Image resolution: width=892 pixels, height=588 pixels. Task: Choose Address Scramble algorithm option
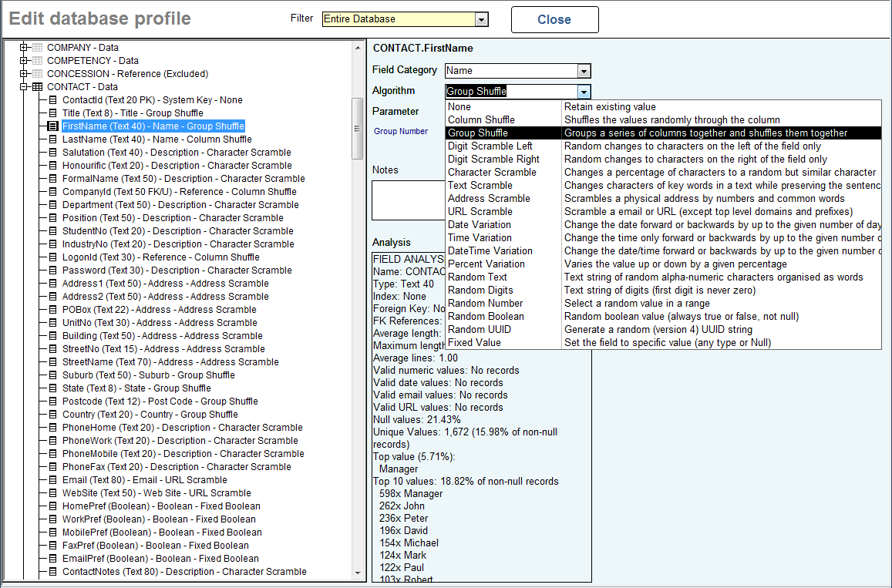[x=663, y=199]
